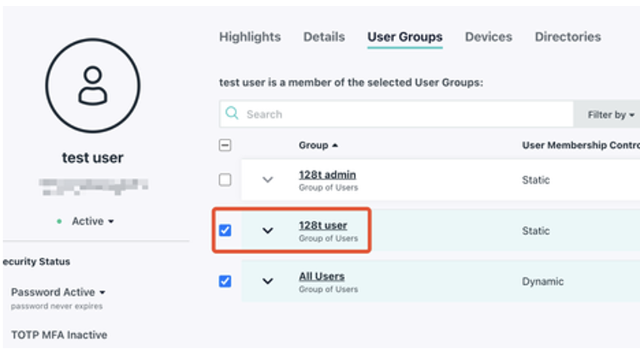Open the 128t admin group link
644x353 pixels.
coord(327,175)
